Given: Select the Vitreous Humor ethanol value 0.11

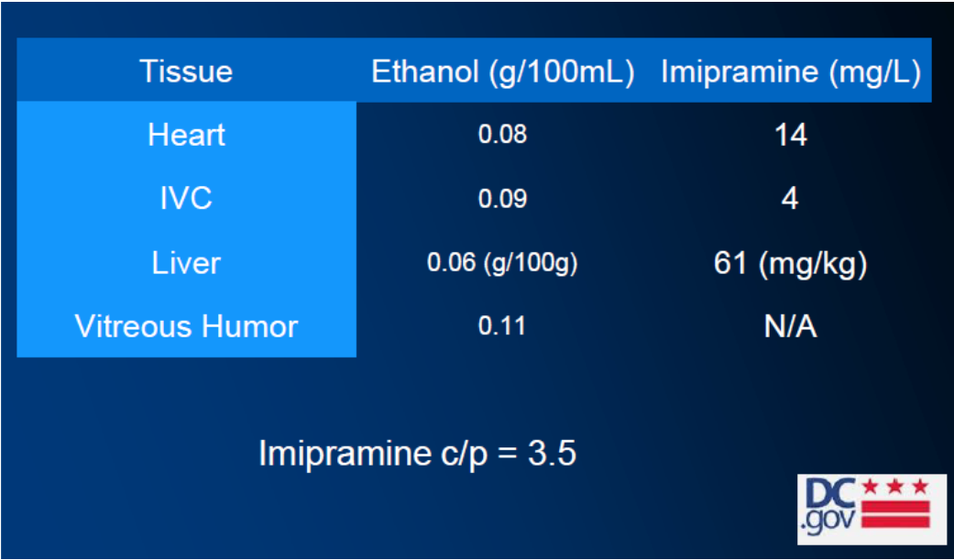Looking at the screenshot, I should [x=502, y=326].
